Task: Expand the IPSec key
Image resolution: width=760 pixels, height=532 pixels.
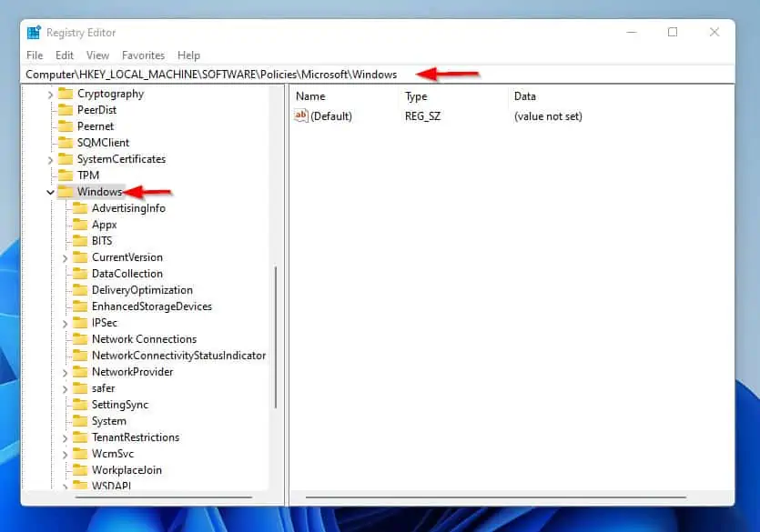Action: point(65,324)
